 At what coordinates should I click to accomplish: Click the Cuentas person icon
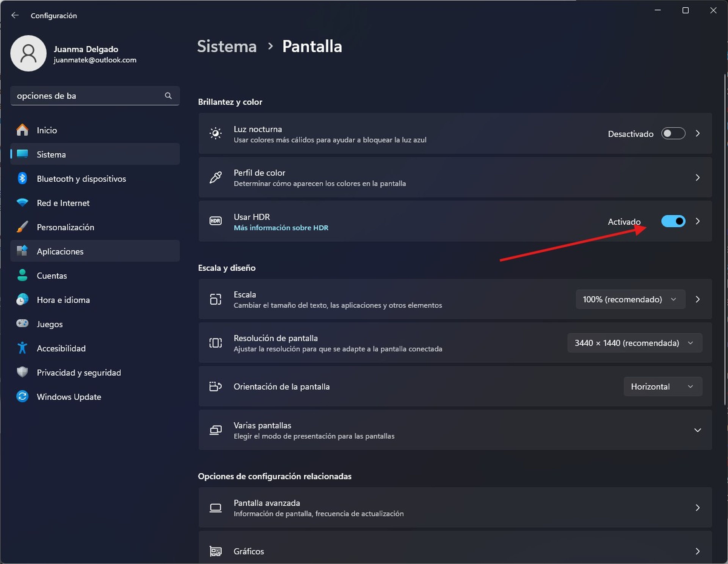(22, 275)
